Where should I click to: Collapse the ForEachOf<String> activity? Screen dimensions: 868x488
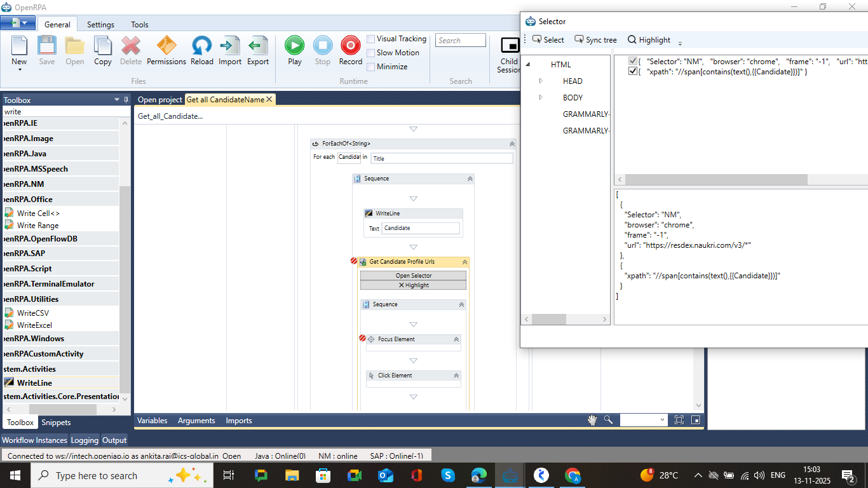[x=512, y=144]
